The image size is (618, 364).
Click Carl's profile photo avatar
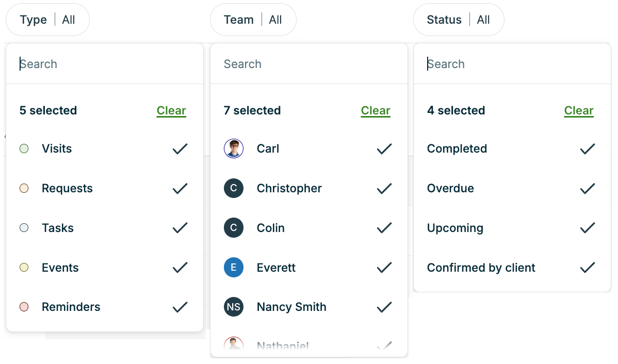pos(234,148)
